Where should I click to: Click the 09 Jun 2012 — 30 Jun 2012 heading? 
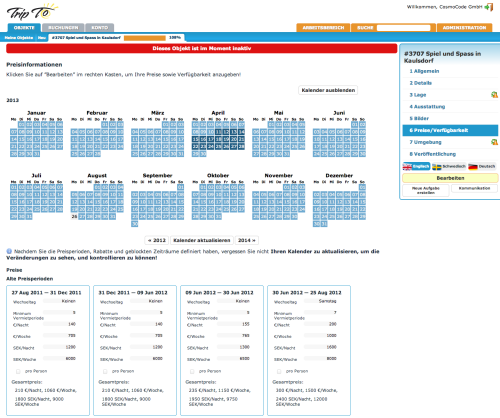219,293
